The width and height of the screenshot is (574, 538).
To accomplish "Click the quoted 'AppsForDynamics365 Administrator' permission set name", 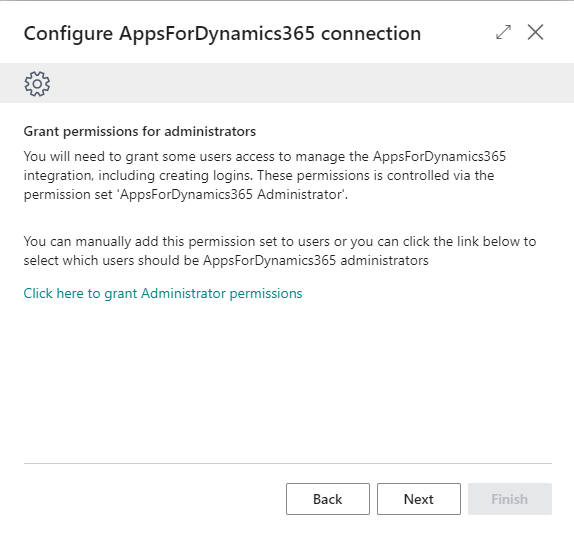I will coord(232,194).
